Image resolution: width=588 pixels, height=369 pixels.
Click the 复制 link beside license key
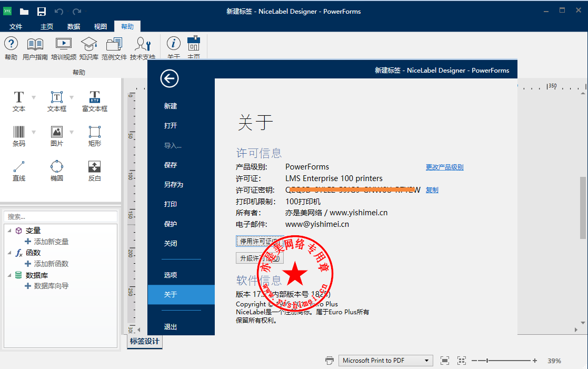[432, 190]
